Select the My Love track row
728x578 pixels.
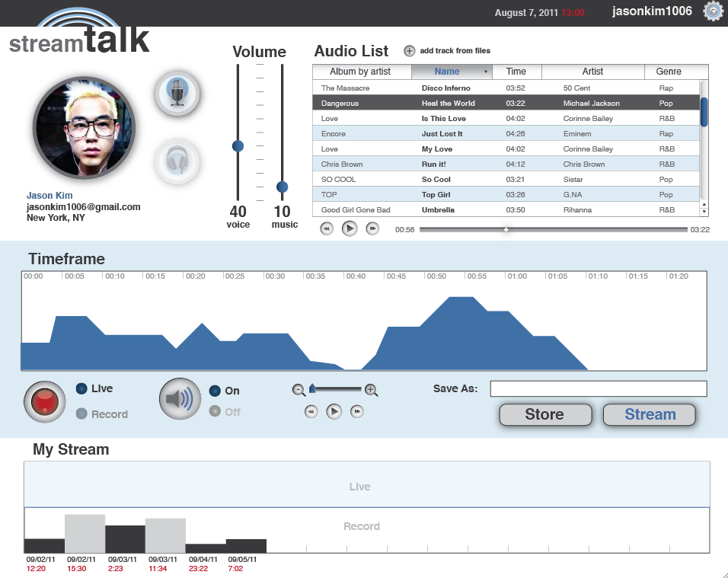tap(506, 149)
